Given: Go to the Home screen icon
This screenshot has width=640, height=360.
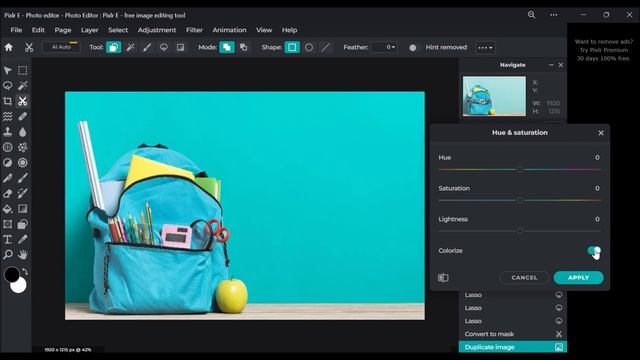Looking at the screenshot, I should 9,47.
